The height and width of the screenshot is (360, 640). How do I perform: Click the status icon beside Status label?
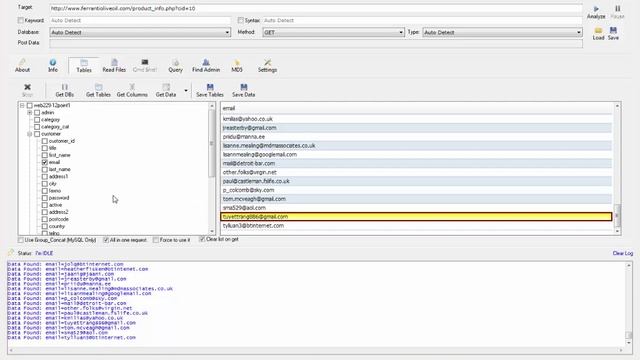pos(11,253)
